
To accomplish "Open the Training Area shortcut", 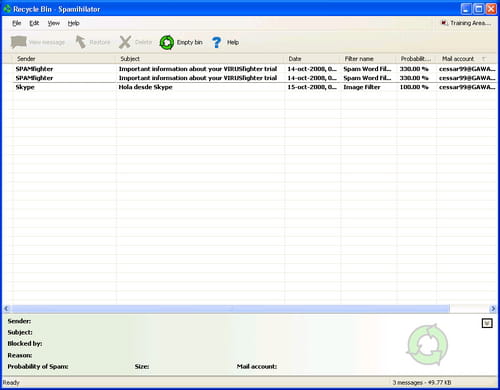I will 466,23.
